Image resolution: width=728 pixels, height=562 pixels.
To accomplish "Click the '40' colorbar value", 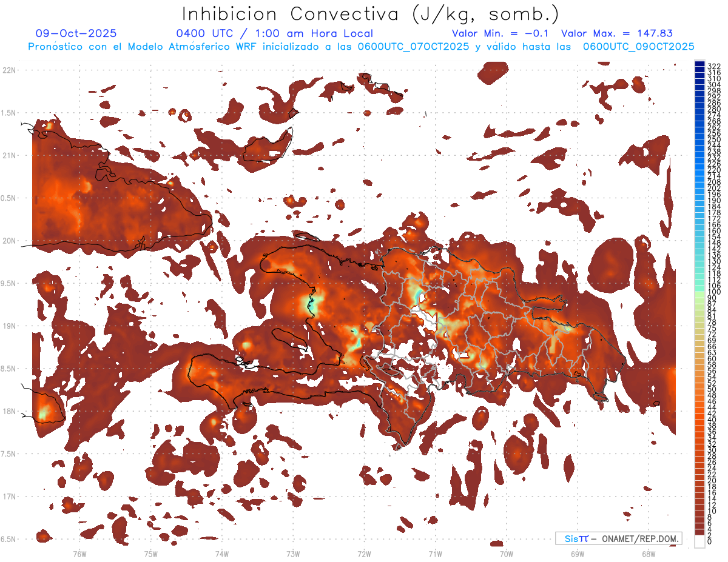I will click(712, 420).
